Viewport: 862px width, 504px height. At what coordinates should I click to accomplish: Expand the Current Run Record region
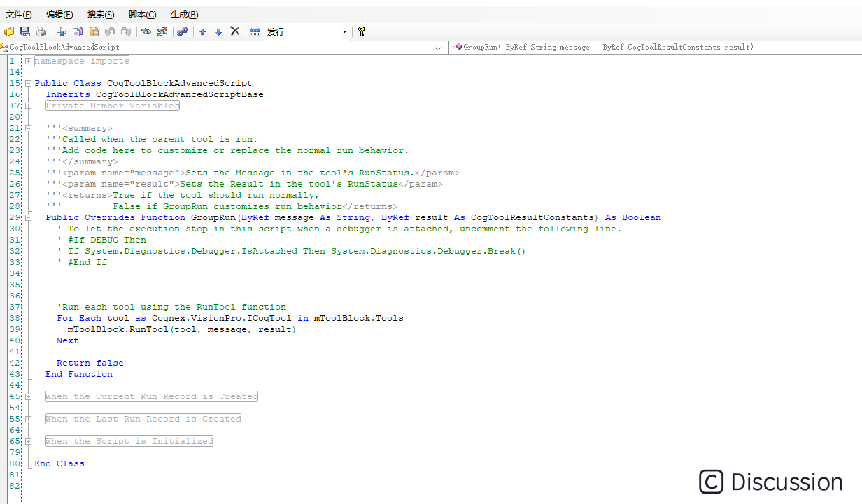(x=28, y=396)
